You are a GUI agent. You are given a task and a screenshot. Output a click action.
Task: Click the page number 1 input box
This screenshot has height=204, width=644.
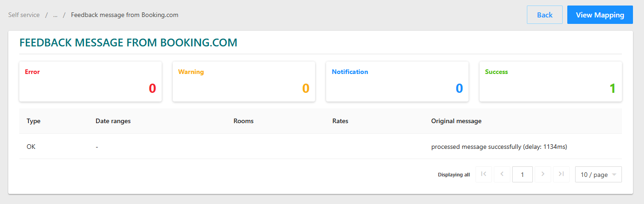(x=522, y=175)
